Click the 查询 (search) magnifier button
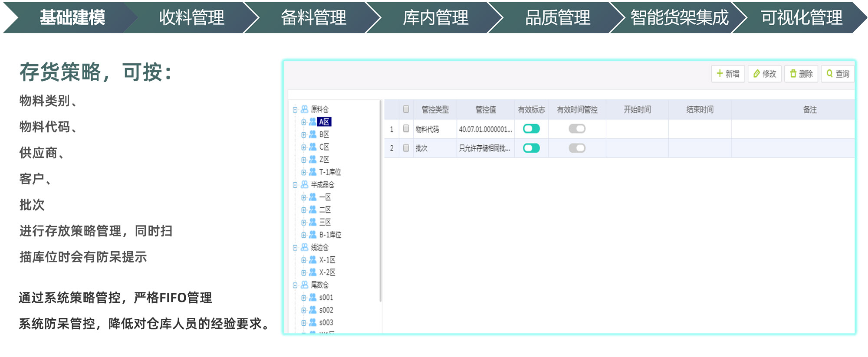This screenshot has height=357, width=868. (838, 74)
